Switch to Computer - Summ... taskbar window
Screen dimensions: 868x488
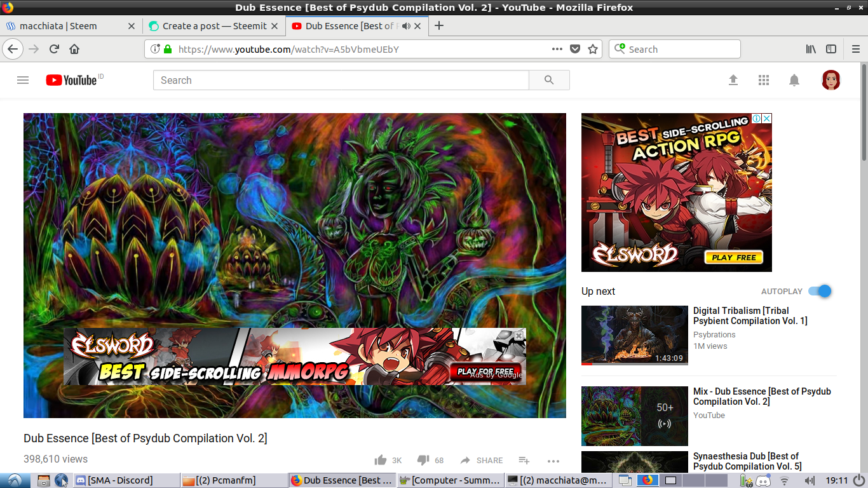(x=449, y=480)
